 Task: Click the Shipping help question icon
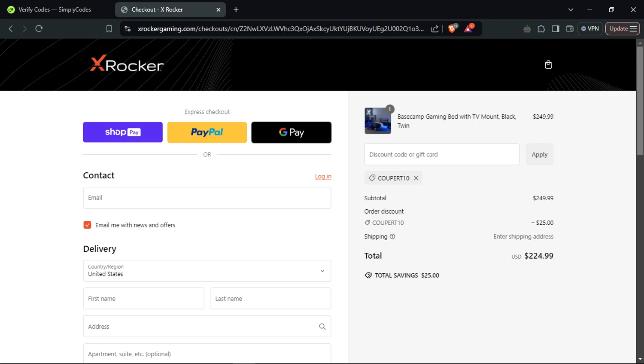392,236
